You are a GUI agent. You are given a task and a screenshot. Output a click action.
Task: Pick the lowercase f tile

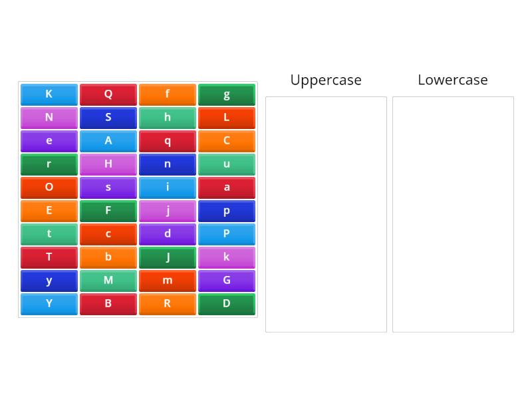click(x=167, y=94)
